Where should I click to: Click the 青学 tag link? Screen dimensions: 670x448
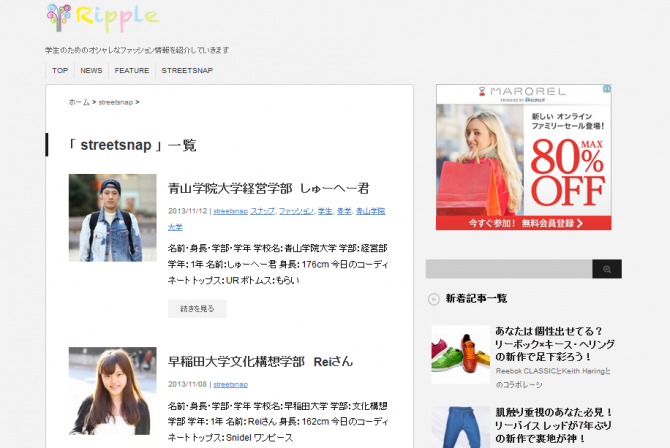point(344,211)
